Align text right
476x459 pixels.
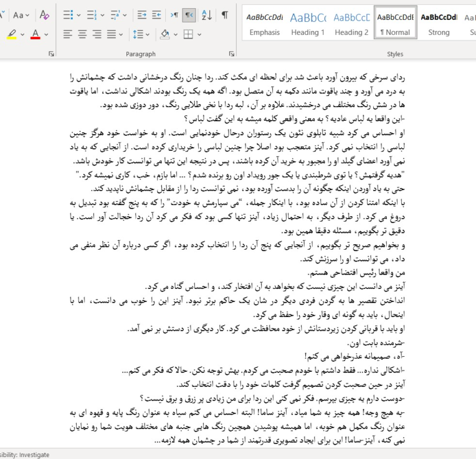coord(97,34)
